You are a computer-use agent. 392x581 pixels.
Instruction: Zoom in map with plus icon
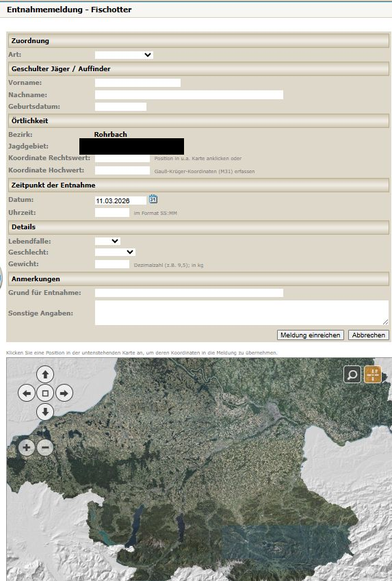tap(26, 448)
